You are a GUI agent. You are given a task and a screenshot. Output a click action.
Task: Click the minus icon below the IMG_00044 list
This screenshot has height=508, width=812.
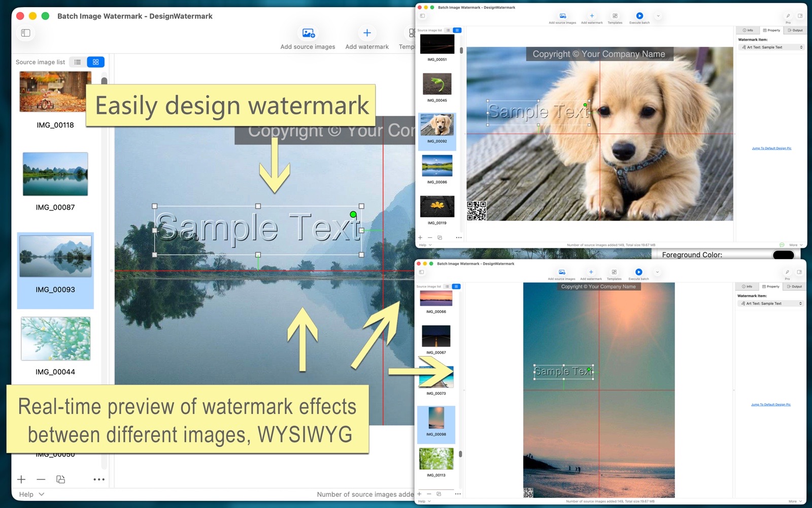click(x=41, y=480)
